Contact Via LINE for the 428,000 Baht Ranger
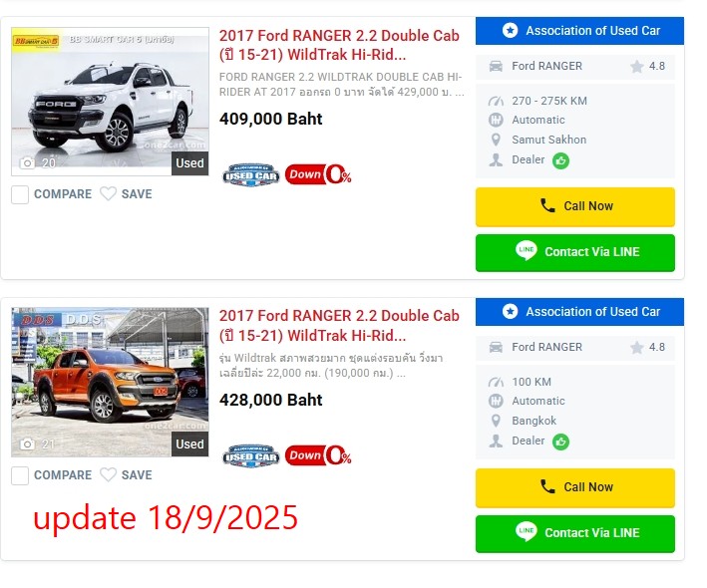Image resolution: width=707 pixels, height=588 pixels. [575, 533]
